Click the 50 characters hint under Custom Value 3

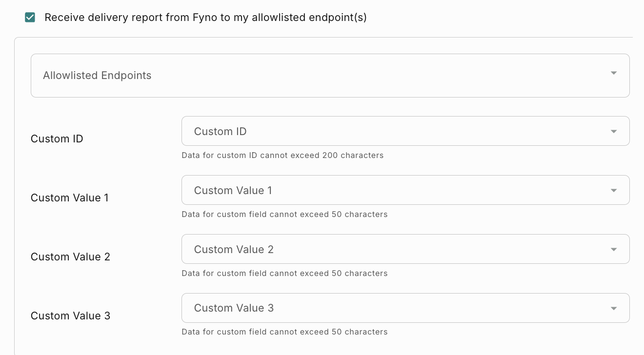pyautogui.click(x=284, y=332)
